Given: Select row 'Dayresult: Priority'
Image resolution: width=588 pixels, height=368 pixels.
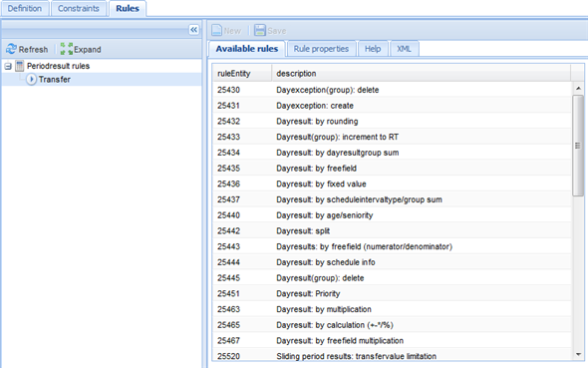Looking at the screenshot, I should click(x=392, y=294).
